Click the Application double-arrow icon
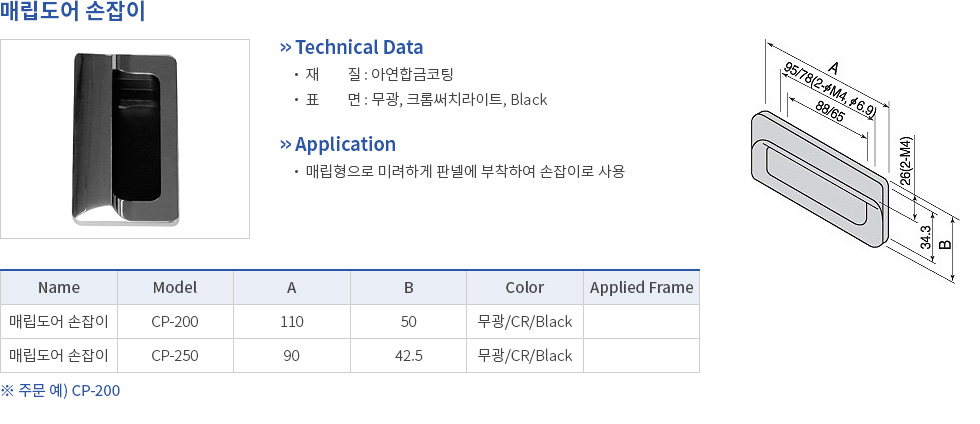 click(x=286, y=144)
